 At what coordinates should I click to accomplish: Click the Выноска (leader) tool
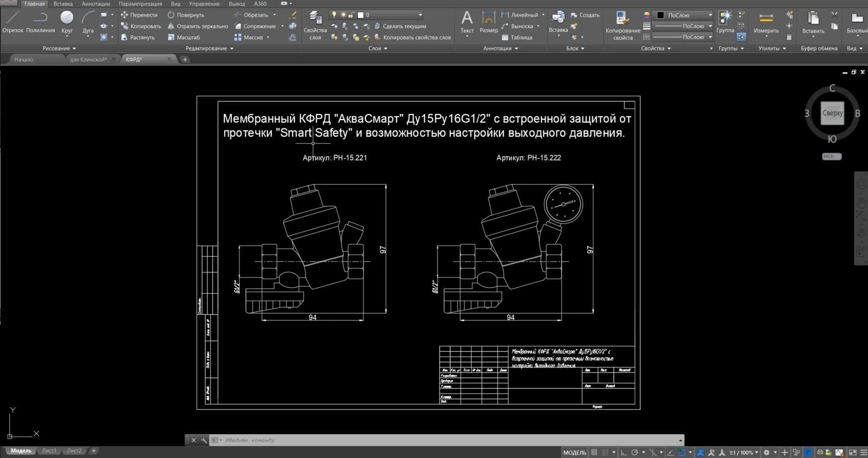point(517,26)
